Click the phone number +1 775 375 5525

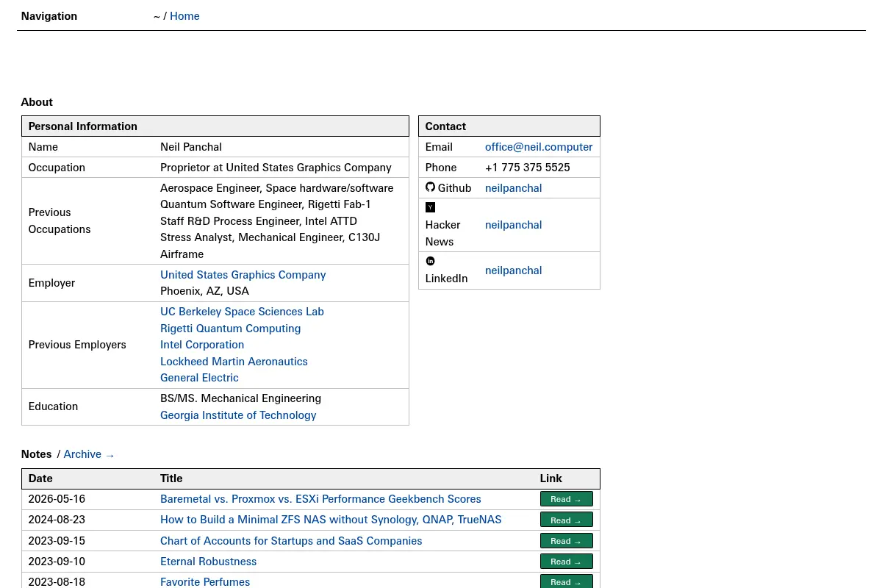pos(527,168)
